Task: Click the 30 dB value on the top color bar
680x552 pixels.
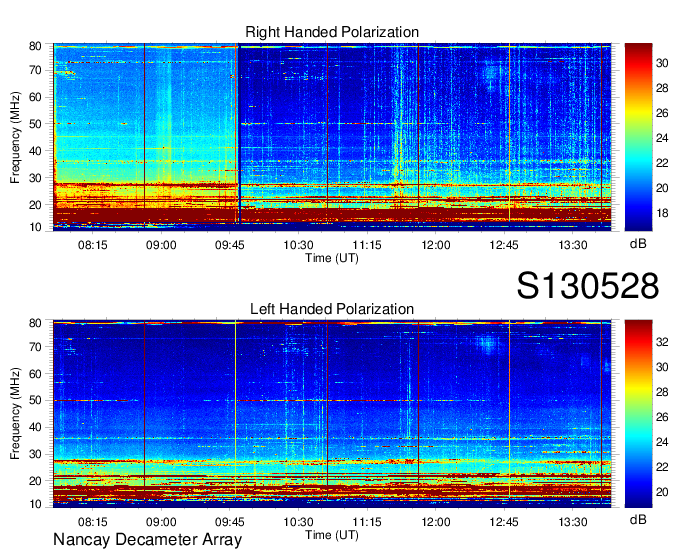Action: coord(662,63)
